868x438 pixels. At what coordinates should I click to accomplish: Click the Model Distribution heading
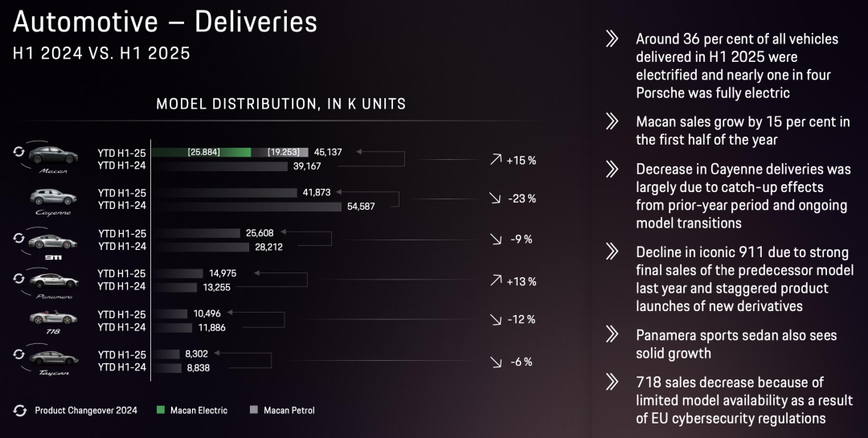point(280,104)
